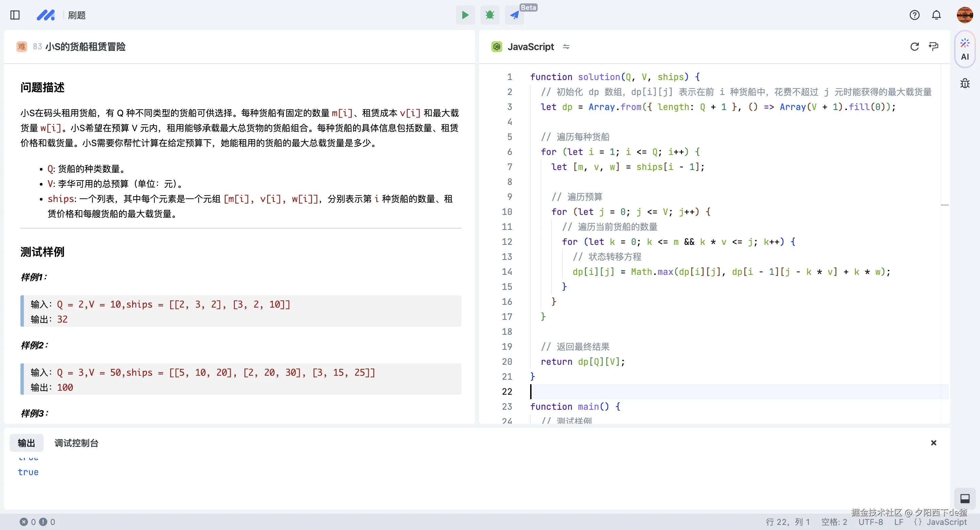Start debugging with the green bug icon

490,15
